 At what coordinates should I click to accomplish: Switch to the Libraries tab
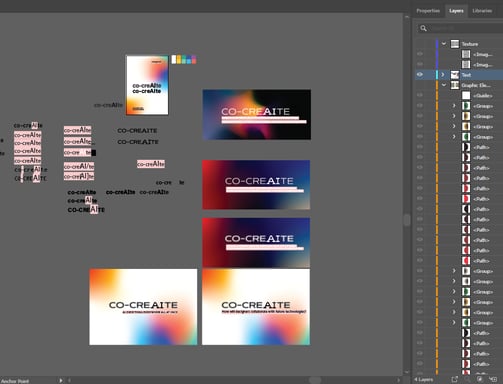tap(482, 11)
